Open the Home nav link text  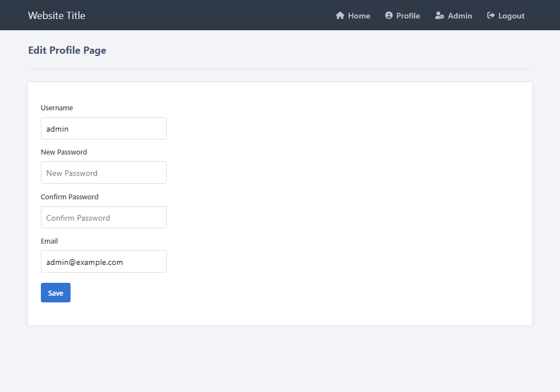[x=359, y=16]
